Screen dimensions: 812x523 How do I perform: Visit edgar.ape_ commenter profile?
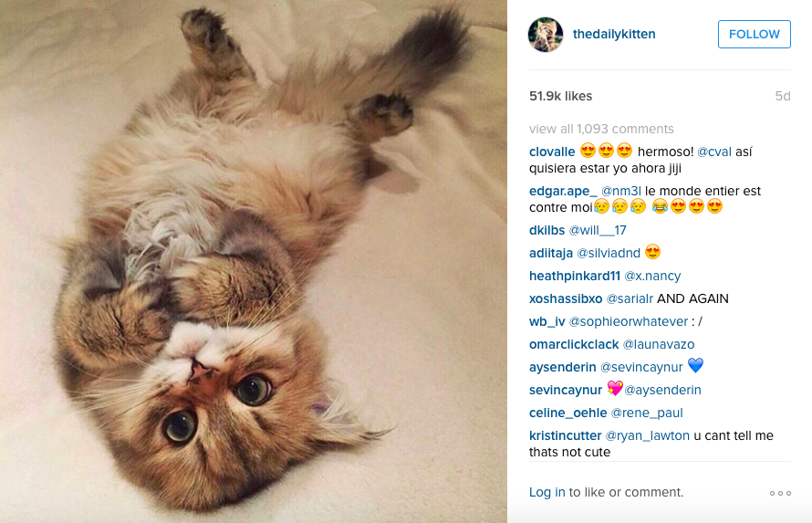[x=563, y=191]
